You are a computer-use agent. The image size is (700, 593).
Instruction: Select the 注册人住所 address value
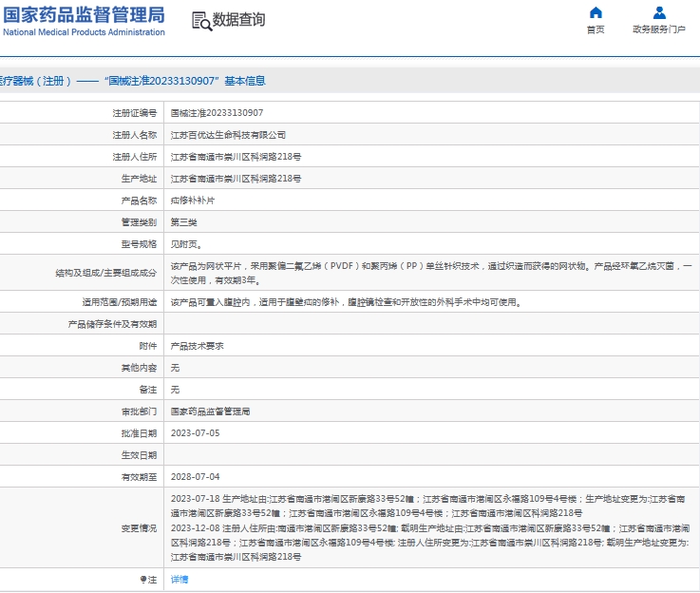[236, 157]
